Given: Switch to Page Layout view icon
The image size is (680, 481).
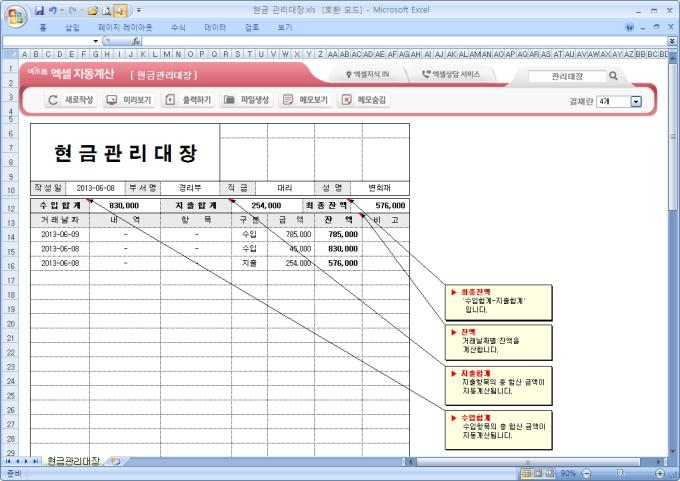Looking at the screenshot, I should 538,473.
